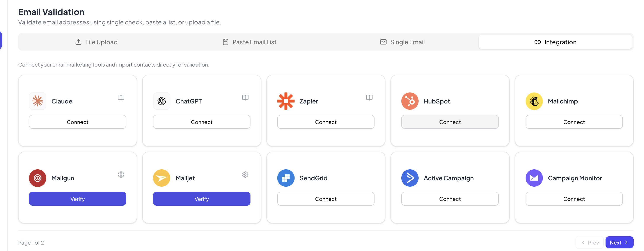
Task: Click the Zapier asterisk logo icon
Action: [x=286, y=101]
